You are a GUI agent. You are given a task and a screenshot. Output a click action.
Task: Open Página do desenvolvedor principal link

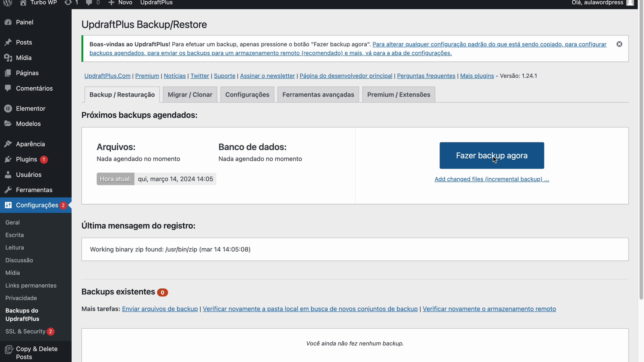tap(346, 76)
